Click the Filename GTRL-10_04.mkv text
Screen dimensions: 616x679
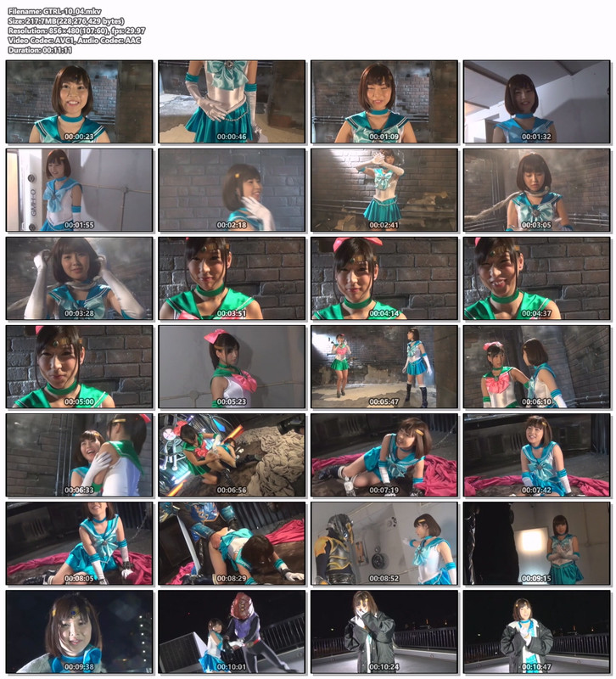click(x=54, y=11)
